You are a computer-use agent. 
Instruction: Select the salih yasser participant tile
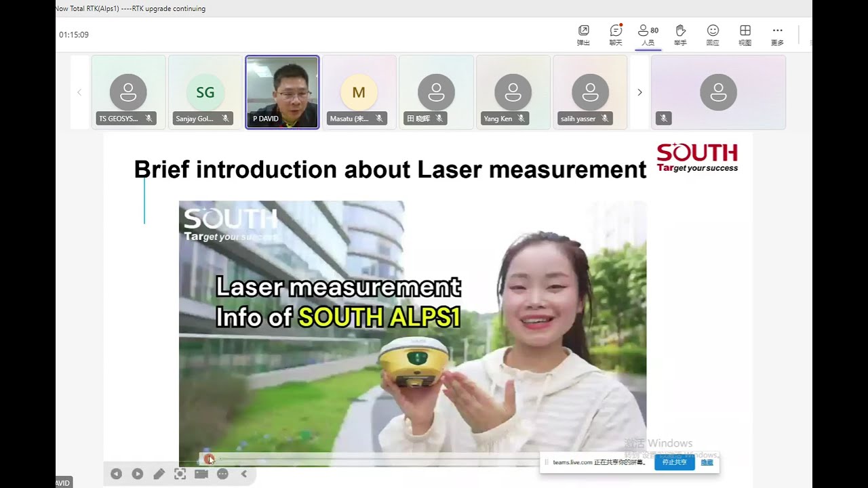click(590, 92)
